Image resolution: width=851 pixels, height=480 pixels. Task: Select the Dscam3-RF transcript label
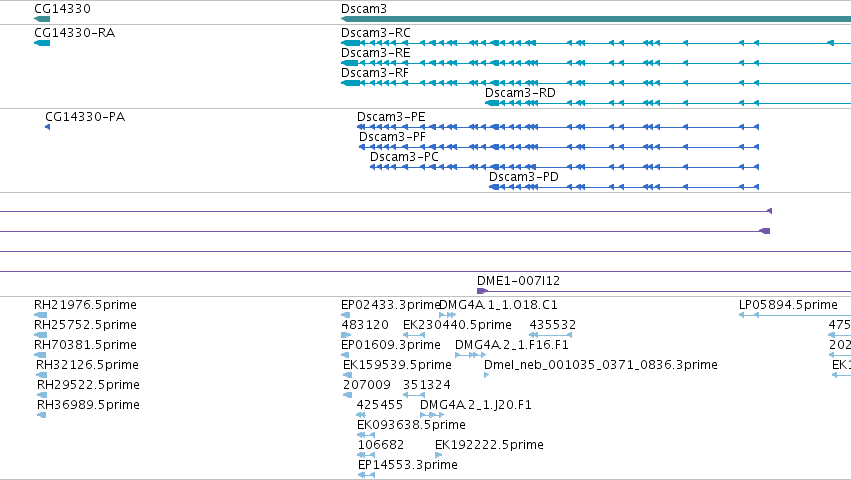click(374, 73)
